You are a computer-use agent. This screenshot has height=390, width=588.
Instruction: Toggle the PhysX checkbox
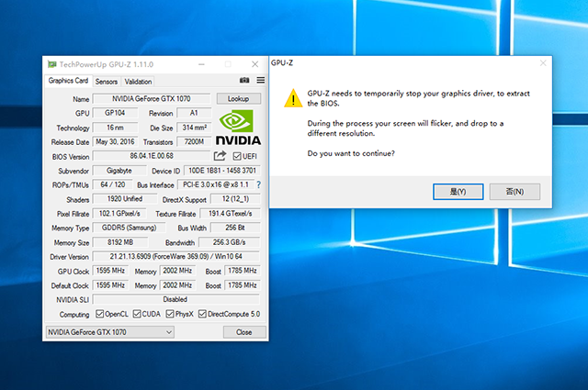170,314
